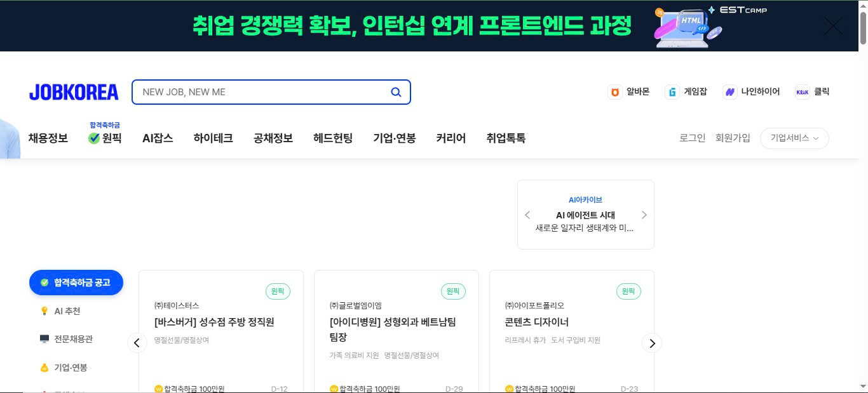Click the 회원가입 link
The image size is (868, 393).
733,138
